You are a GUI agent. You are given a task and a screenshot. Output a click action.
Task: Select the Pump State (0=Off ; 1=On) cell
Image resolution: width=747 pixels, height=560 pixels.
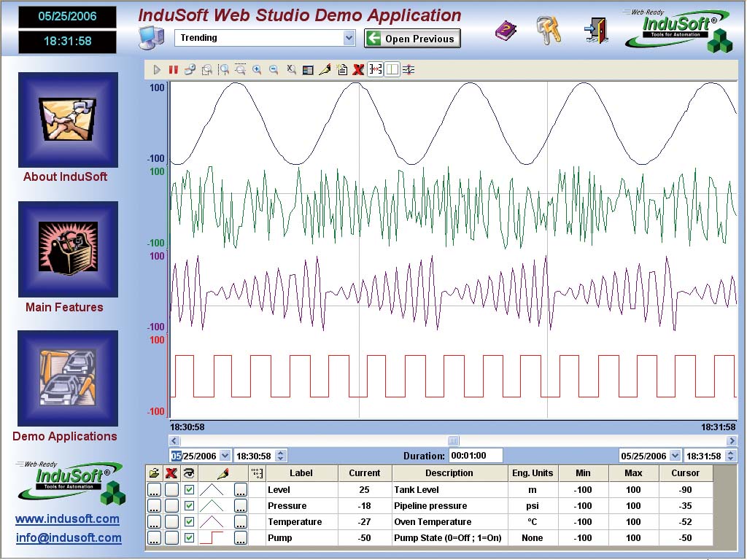coord(449,538)
